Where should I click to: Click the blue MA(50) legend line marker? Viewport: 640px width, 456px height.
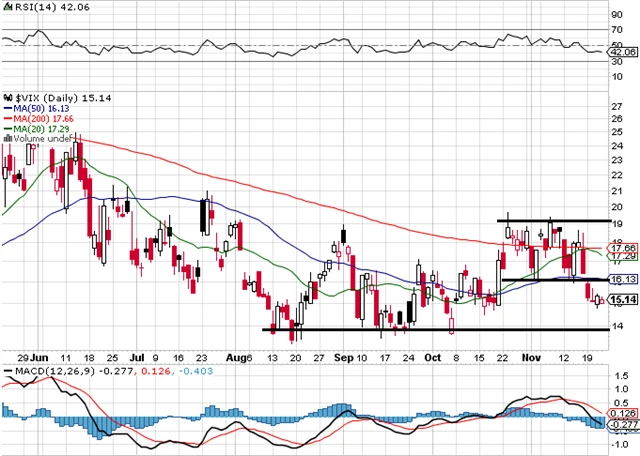[x=7, y=106]
